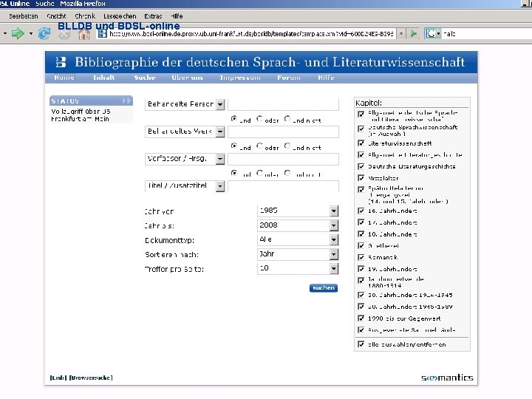Select 'und nicht' radio below Behandelte Person
The width and height of the screenshot is (532, 399).
287,119
